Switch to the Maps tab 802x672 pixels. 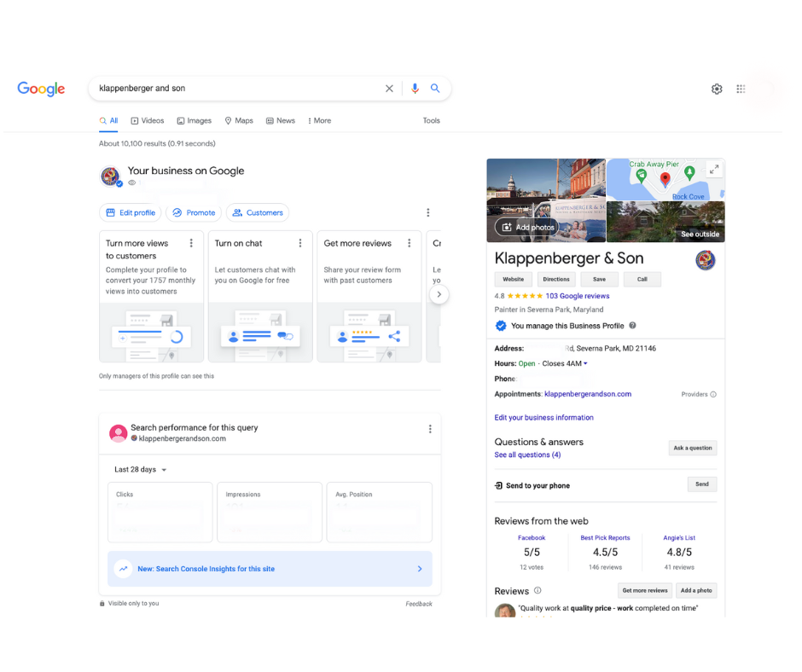239,121
